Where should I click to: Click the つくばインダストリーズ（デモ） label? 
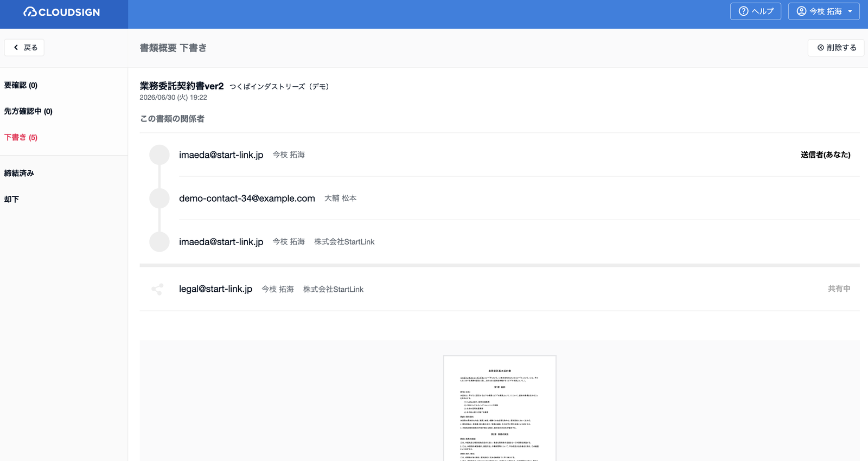pyautogui.click(x=279, y=86)
